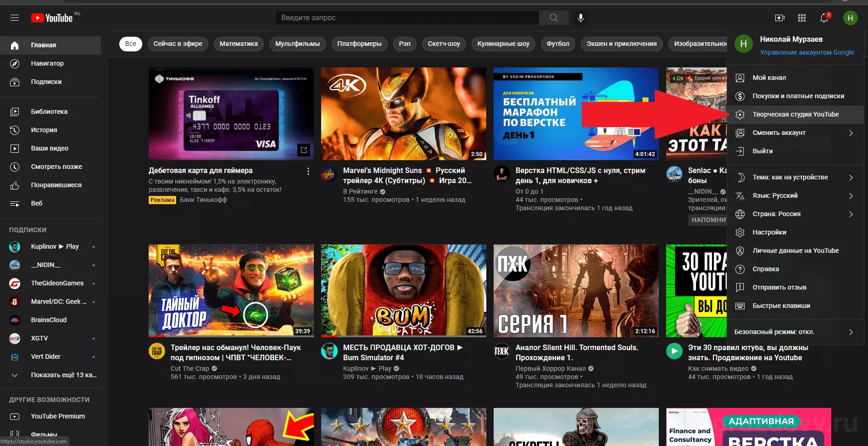
Task: Click Управление аккаунтом Google link
Action: point(807,52)
